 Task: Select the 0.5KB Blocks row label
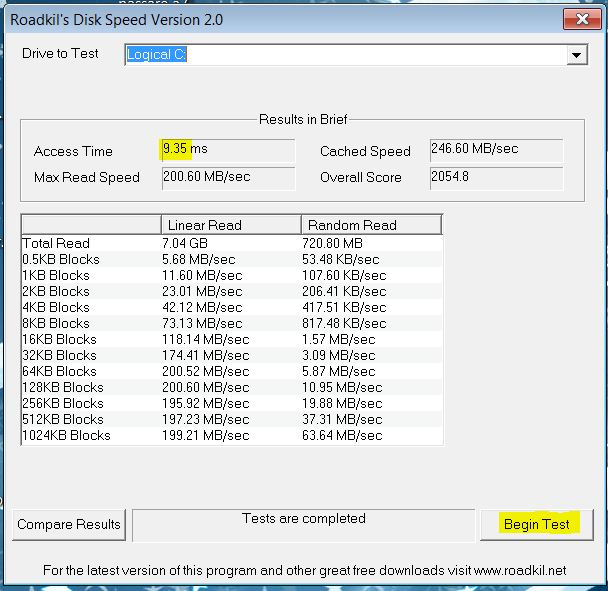point(61,259)
